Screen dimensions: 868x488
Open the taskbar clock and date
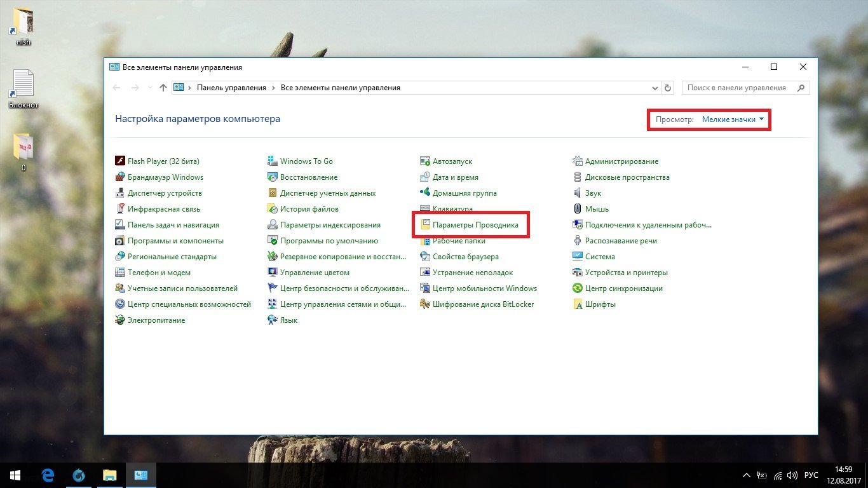pyautogui.click(x=844, y=475)
